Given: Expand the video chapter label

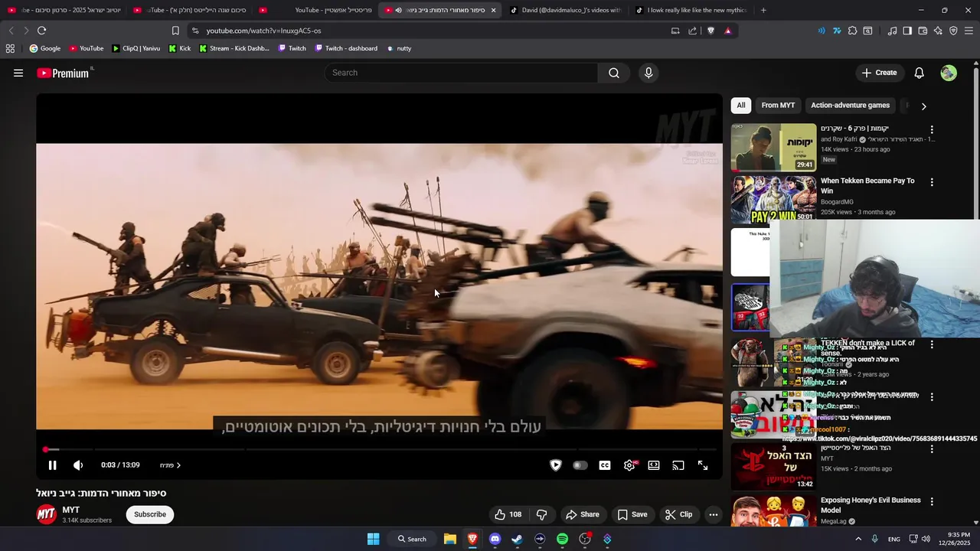Looking at the screenshot, I should (170, 465).
